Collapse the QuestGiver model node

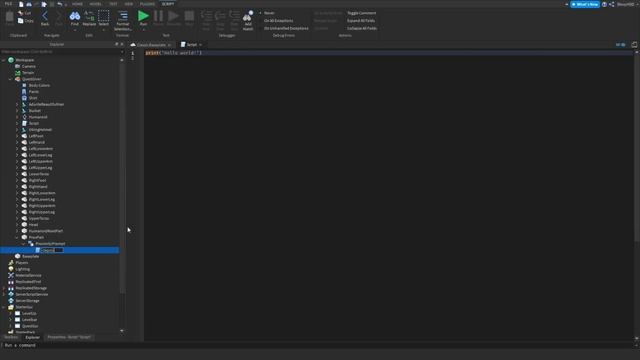point(11,79)
